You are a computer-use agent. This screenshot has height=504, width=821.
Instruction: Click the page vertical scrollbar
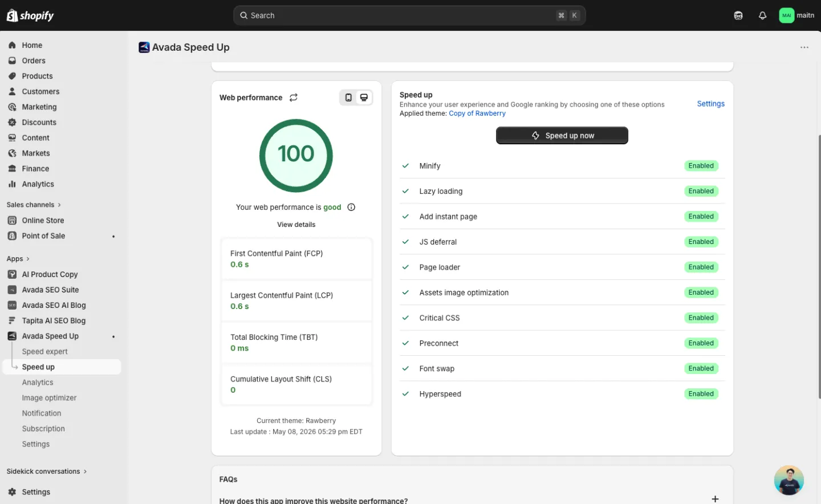[819, 267]
